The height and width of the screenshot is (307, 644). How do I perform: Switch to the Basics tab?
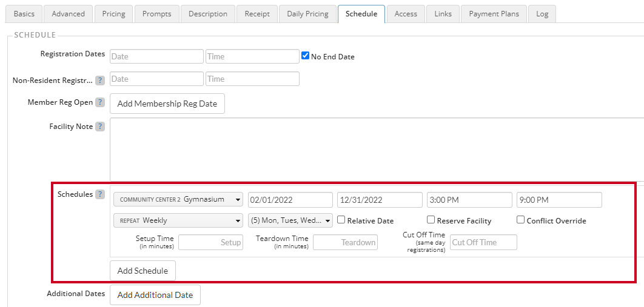24,14
